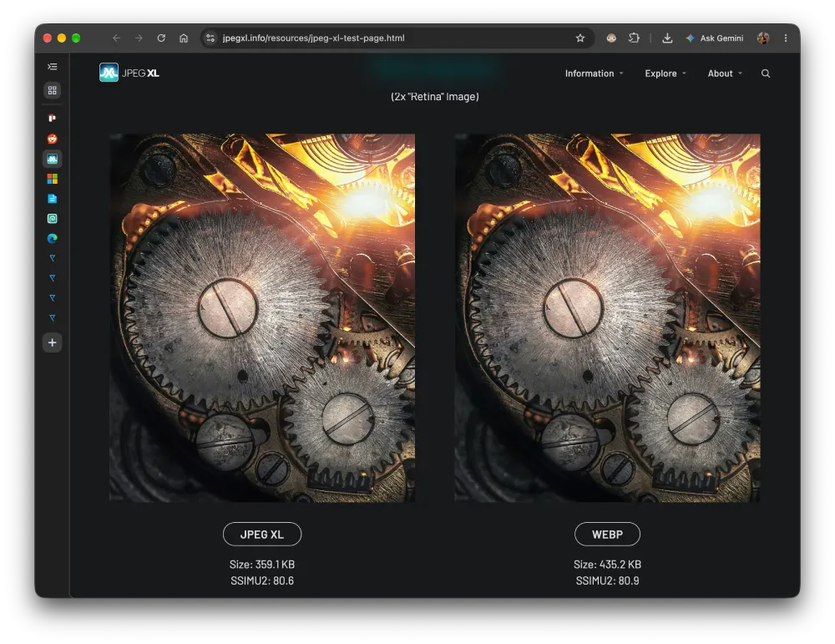Switch to the green spiral vertical tab
Image resolution: width=835 pixels, height=644 pixels.
[52, 218]
